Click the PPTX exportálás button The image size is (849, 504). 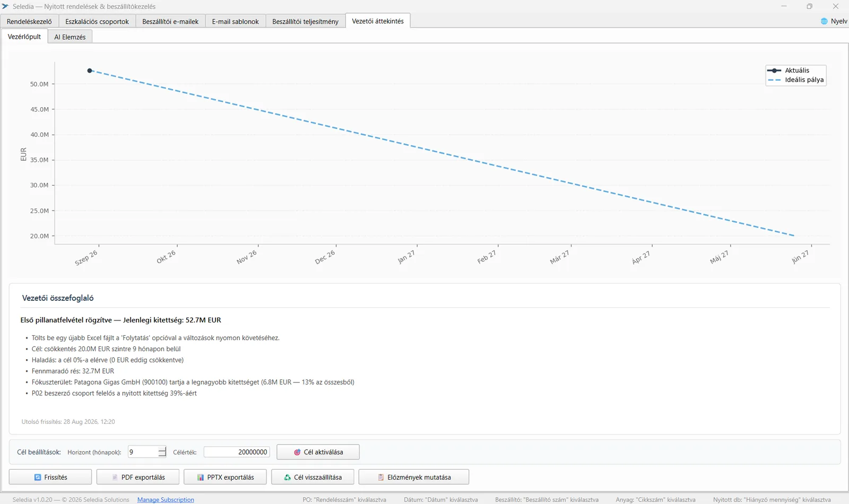(x=225, y=477)
